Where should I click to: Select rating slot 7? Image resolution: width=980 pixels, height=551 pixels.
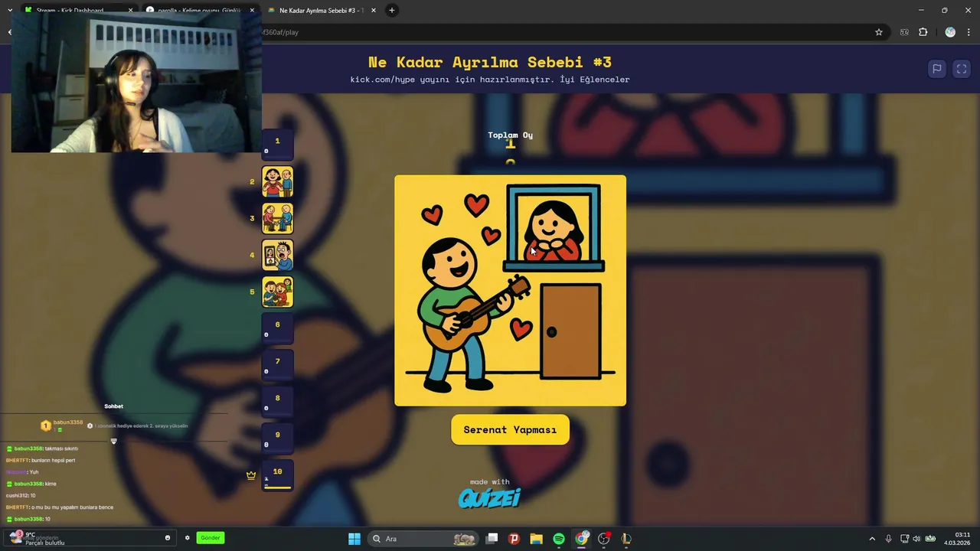[x=277, y=365]
